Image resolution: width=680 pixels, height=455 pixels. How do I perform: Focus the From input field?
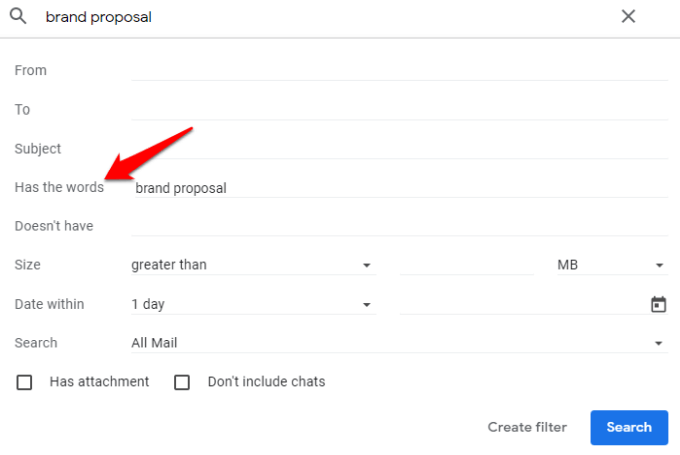coord(399,70)
